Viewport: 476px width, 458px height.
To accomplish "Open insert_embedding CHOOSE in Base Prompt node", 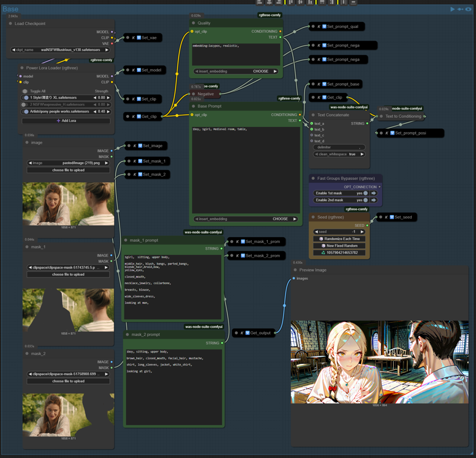I will [x=246, y=219].
